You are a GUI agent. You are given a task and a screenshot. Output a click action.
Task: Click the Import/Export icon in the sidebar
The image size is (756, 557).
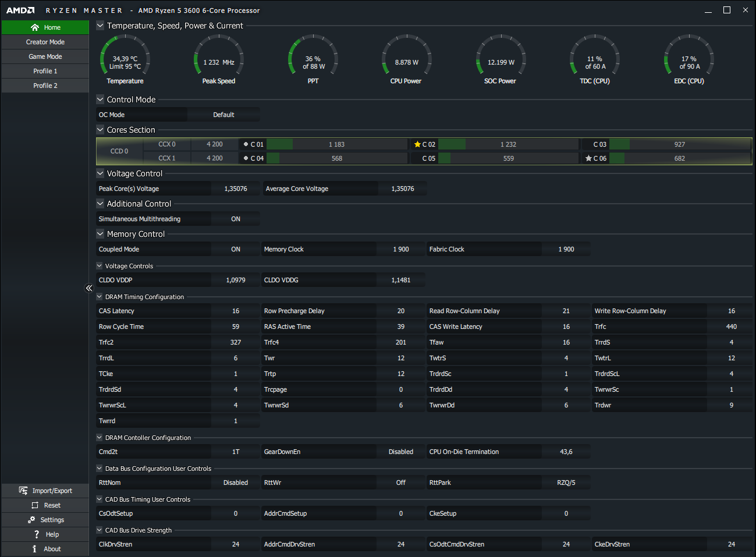[23, 491]
